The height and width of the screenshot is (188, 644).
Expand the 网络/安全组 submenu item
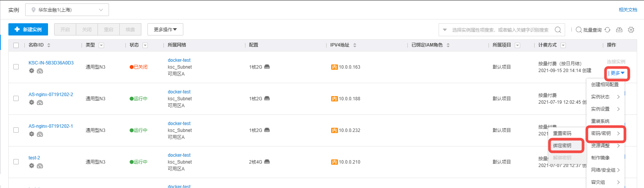click(x=605, y=170)
